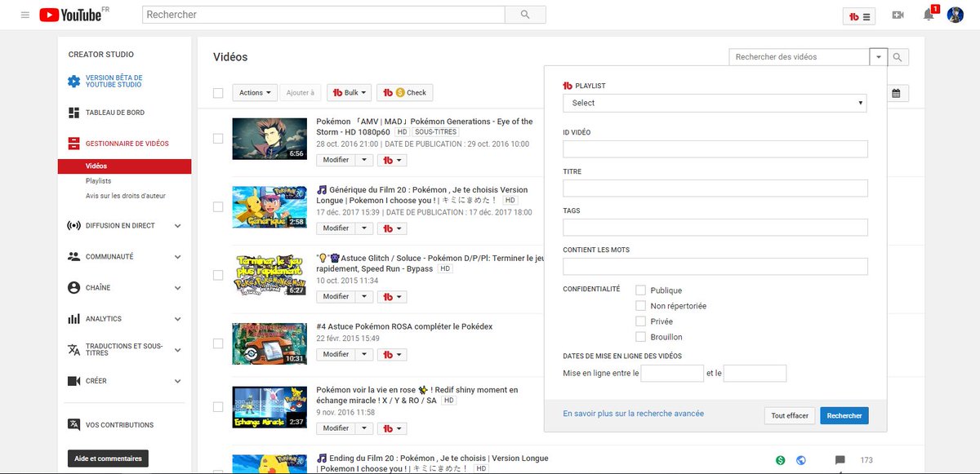Open the Playlists sidebar item
The image size is (980, 474).
coord(98,181)
